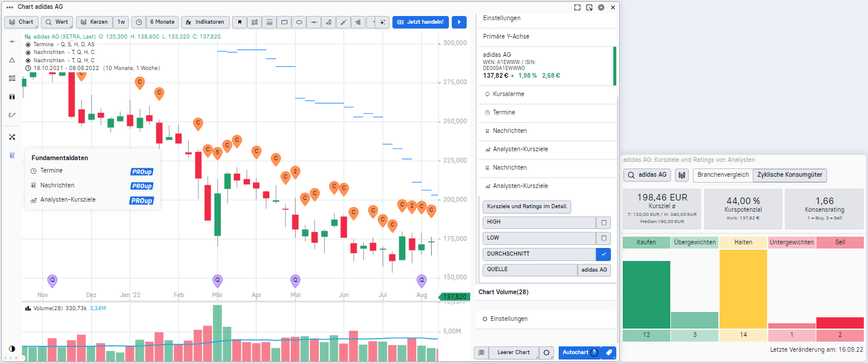Select the connected nodes line tool
The height and width of the screenshot is (363, 868).
(x=329, y=22)
